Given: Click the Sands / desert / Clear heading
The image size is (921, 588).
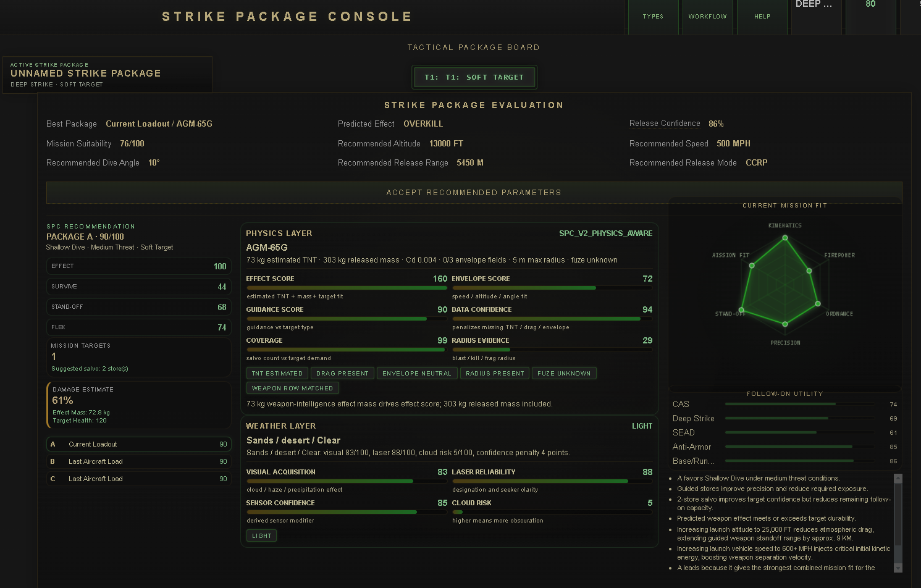Looking at the screenshot, I should (293, 440).
